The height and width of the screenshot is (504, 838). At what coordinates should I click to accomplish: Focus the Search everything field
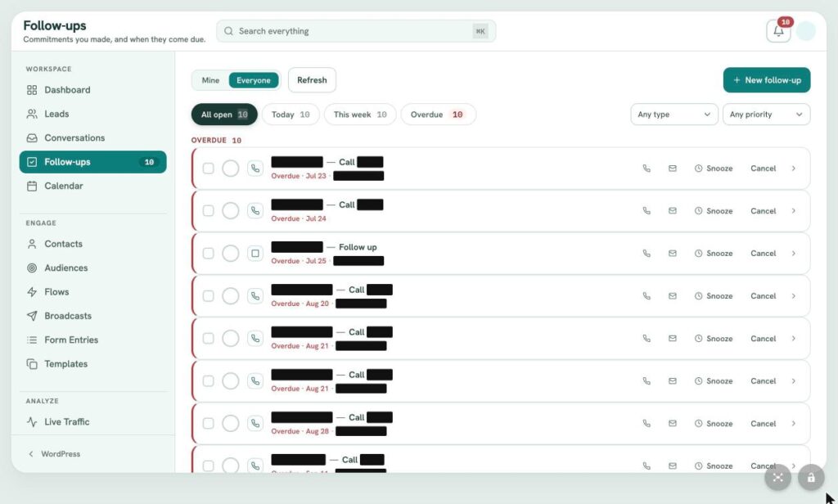pyautogui.click(x=356, y=31)
